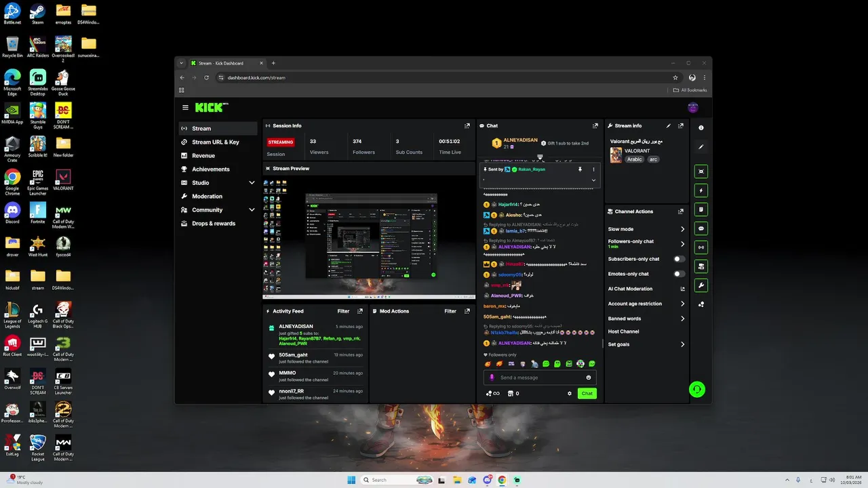868x488 pixels.
Task: Open All Bookmarks folder
Action: coord(690,89)
